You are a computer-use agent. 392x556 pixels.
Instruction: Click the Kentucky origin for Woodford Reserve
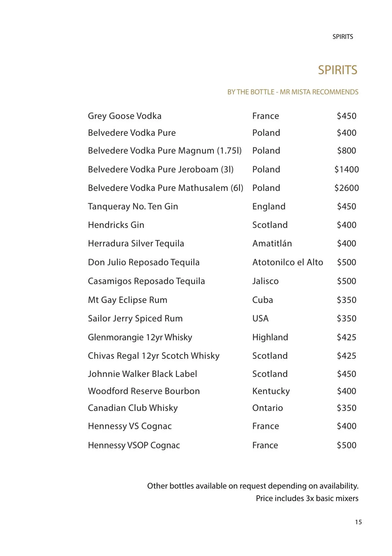tap(271, 391)
